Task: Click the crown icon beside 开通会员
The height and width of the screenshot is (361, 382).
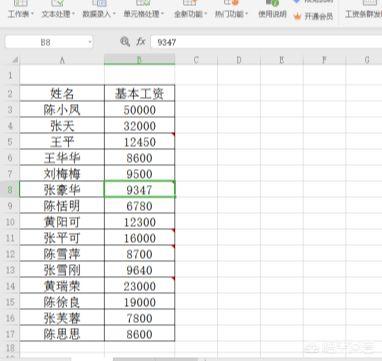Action: tap(297, 16)
